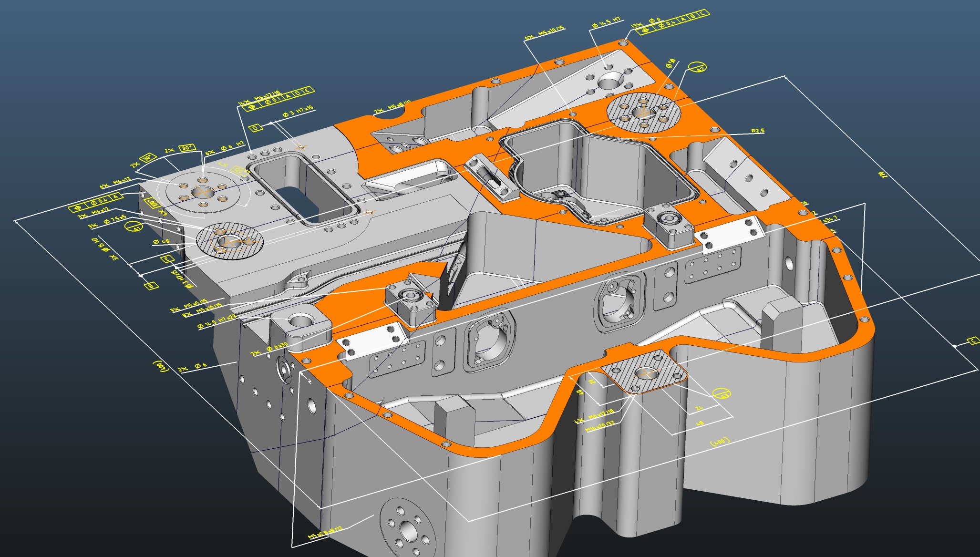Select the position tolerance frame with A D E

(x=279, y=99)
